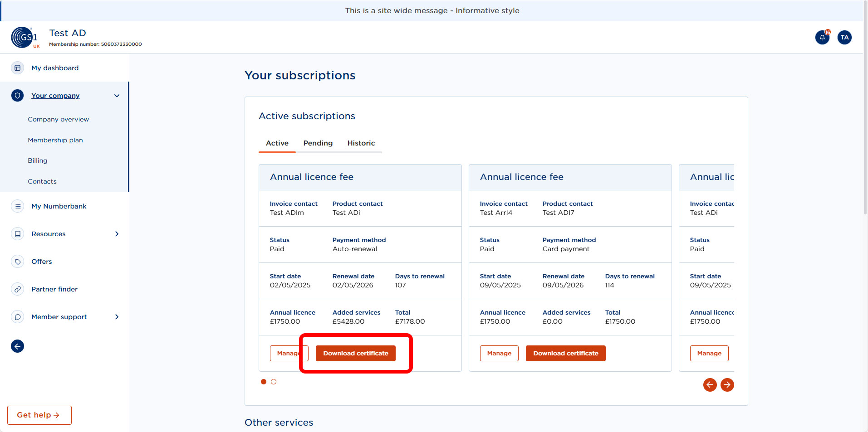868x432 pixels.
Task: Expand the Member support section chevron
Action: (117, 316)
